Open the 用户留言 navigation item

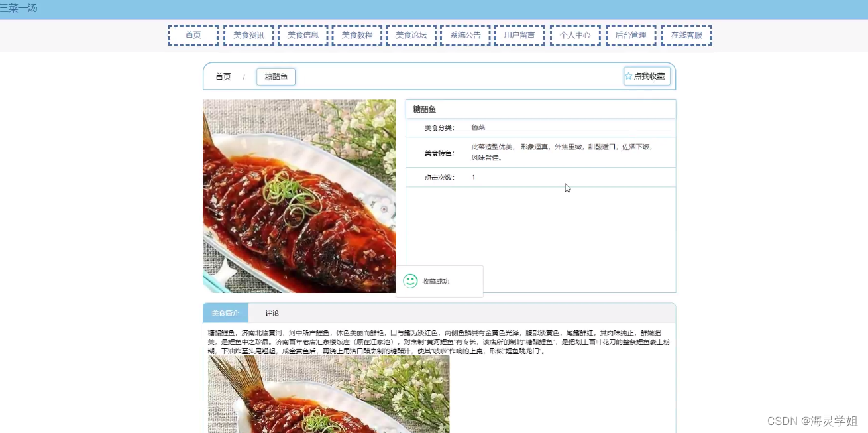coord(519,34)
